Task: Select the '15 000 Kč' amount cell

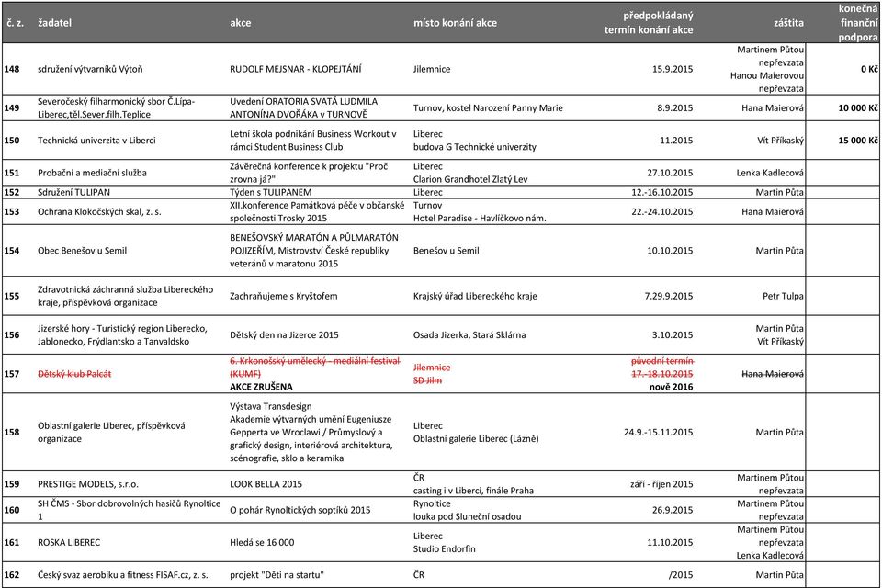Action: (x=858, y=141)
